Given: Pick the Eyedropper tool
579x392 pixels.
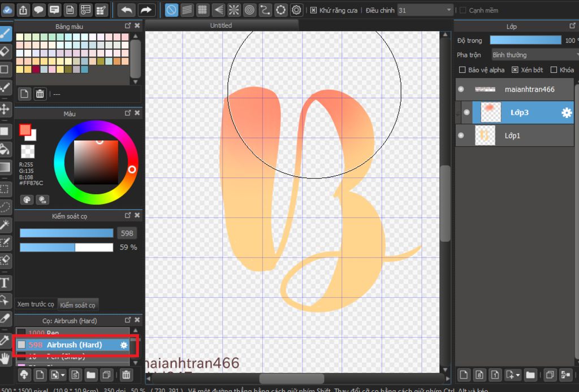Looking at the screenshot, I should coord(5,340).
